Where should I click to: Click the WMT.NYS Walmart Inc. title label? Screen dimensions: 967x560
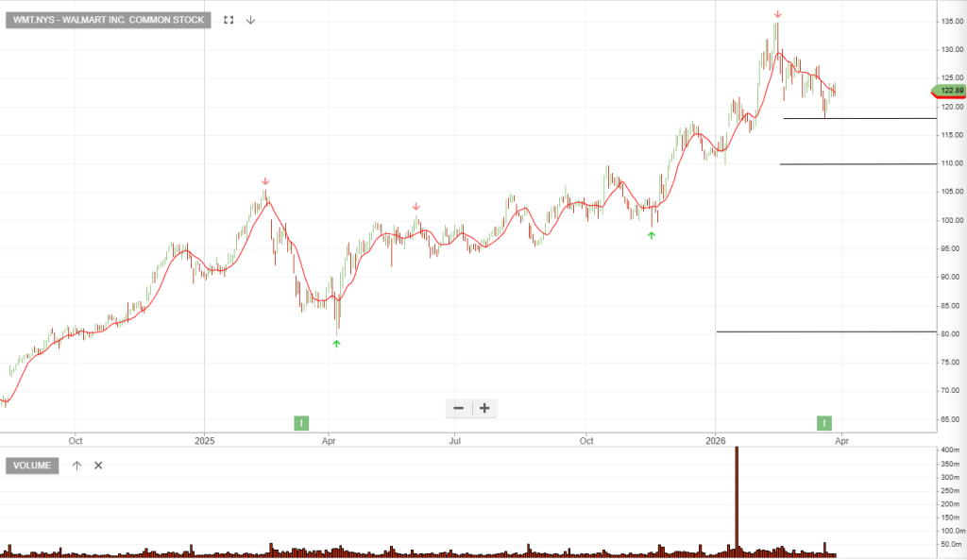109,20
